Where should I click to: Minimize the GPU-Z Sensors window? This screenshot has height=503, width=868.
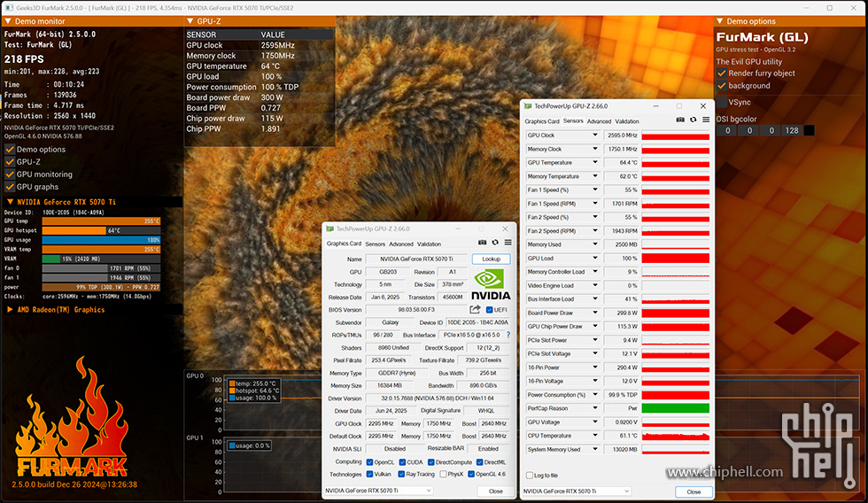pos(655,105)
